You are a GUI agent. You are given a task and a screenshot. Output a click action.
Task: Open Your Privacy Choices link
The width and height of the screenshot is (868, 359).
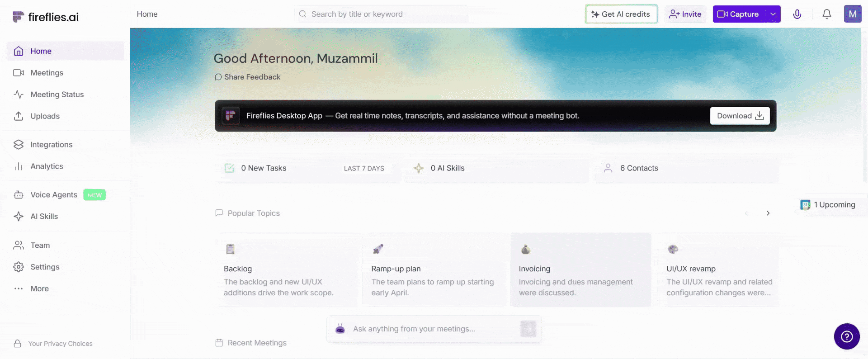pos(60,344)
